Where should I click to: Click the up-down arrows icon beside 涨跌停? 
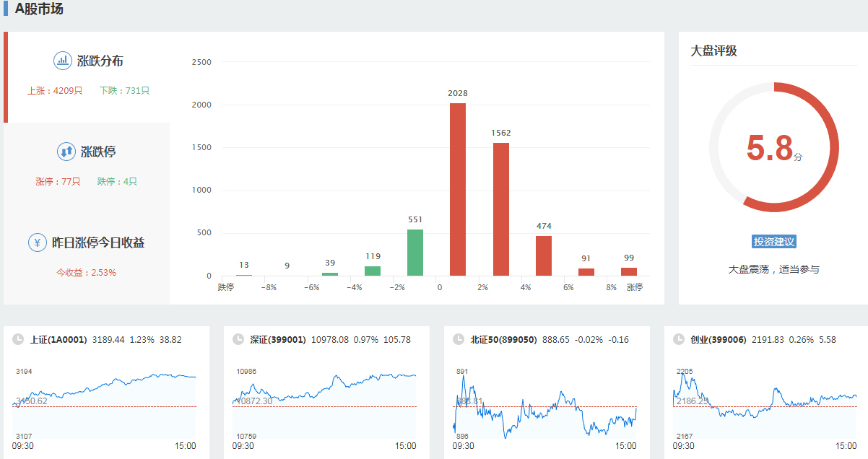coord(66,152)
